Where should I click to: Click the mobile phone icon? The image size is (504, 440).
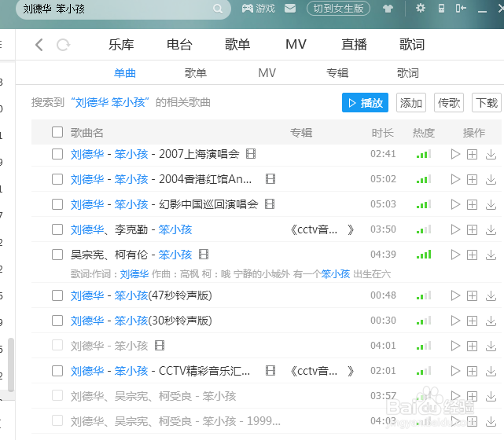click(441, 9)
